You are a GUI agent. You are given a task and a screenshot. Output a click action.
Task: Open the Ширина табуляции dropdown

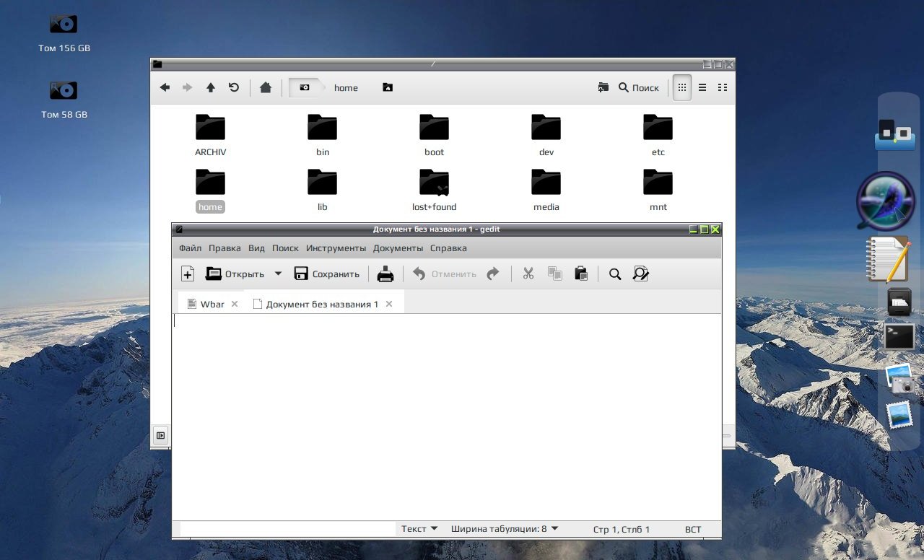pyautogui.click(x=505, y=529)
